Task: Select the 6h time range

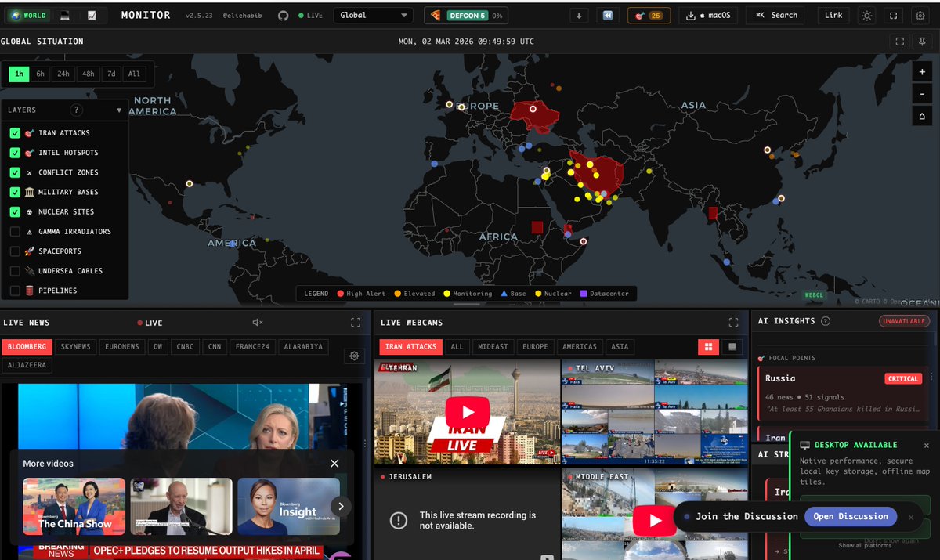Action: pyautogui.click(x=41, y=74)
